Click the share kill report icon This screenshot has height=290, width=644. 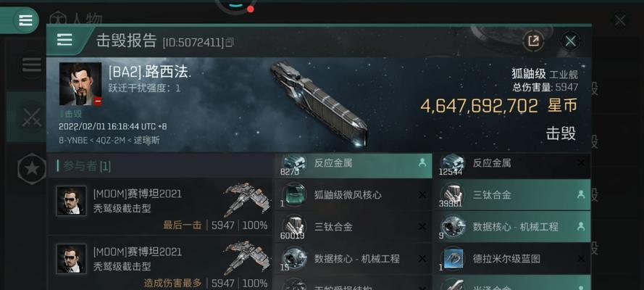pyautogui.click(x=533, y=41)
